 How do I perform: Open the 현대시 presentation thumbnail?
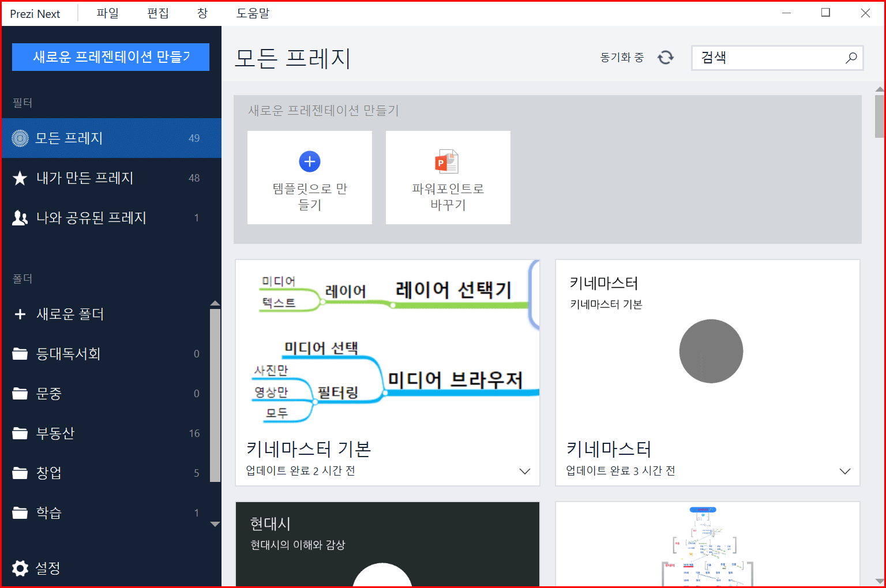coord(388,544)
